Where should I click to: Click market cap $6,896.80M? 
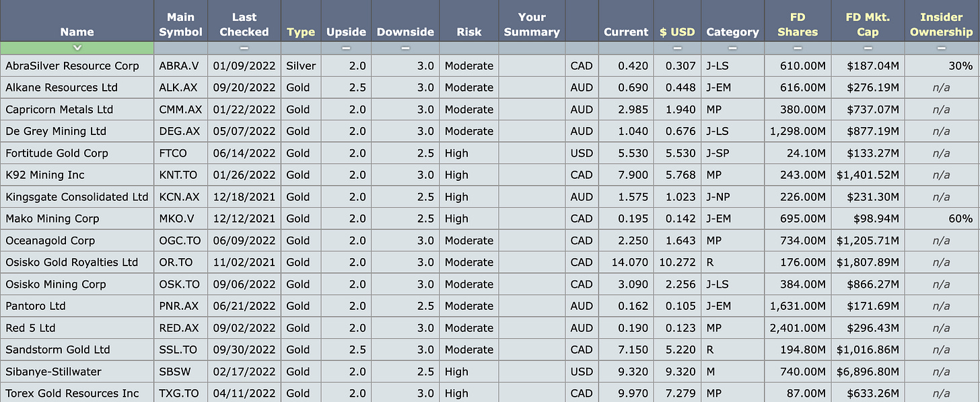[868, 372]
